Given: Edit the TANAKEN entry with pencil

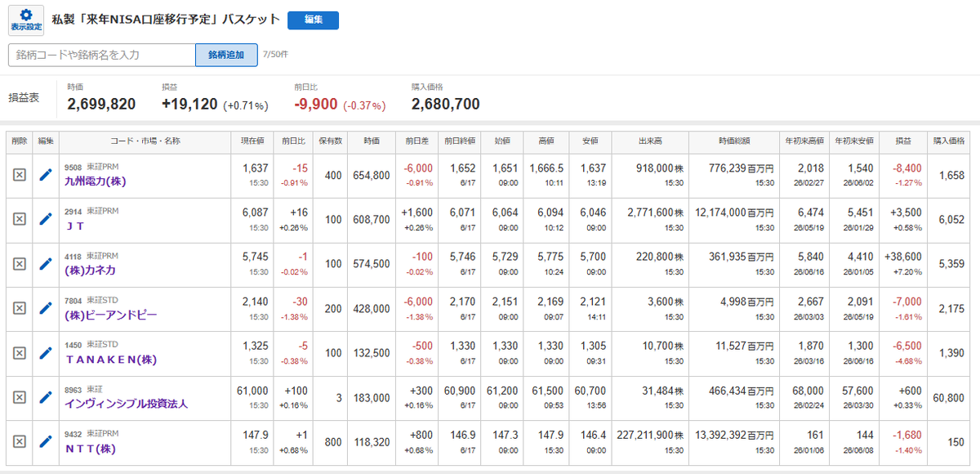Looking at the screenshot, I should tap(46, 352).
